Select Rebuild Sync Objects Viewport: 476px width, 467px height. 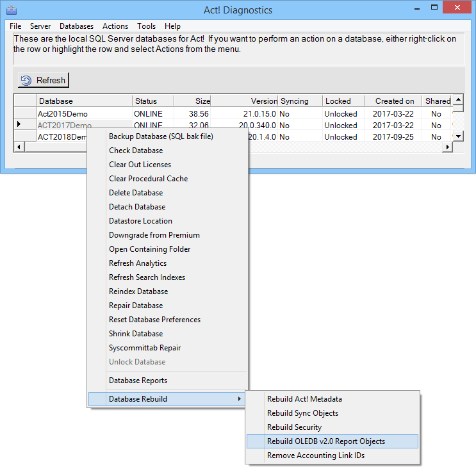[x=332, y=413]
